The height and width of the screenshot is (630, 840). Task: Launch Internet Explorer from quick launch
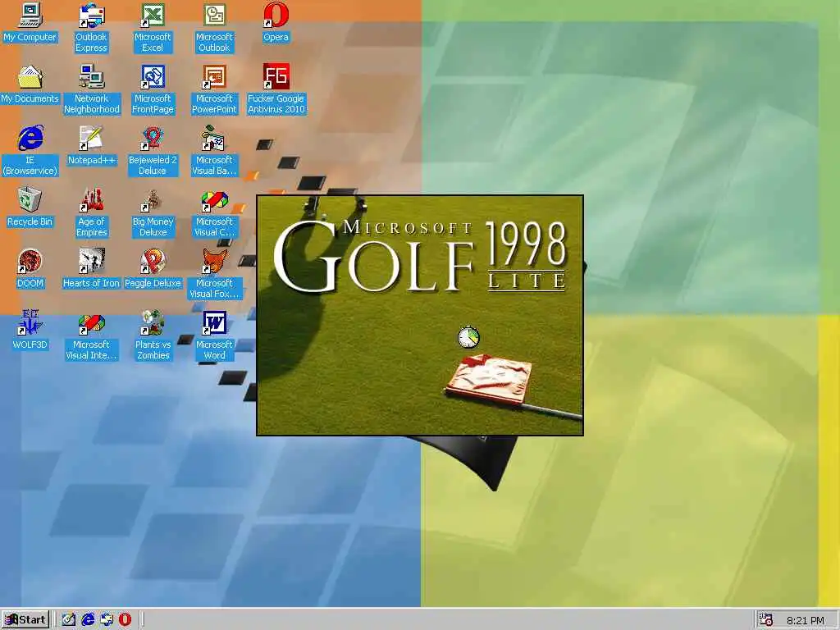(x=87, y=620)
